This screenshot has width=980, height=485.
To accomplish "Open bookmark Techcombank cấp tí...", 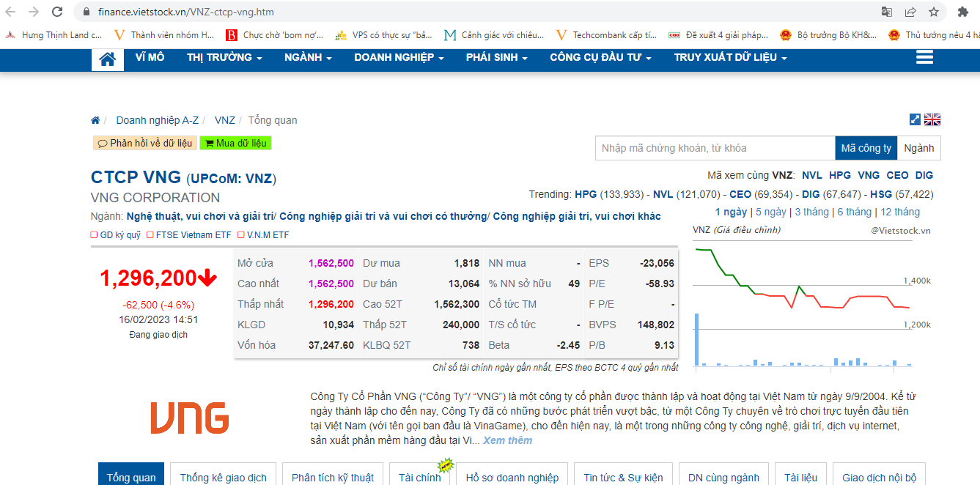I will tap(607, 34).
